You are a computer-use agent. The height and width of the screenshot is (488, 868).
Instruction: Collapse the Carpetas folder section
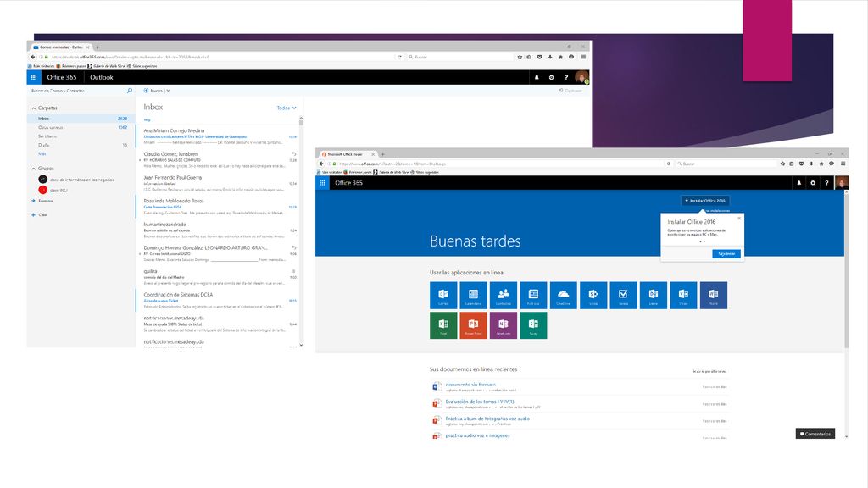click(x=34, y=108)
